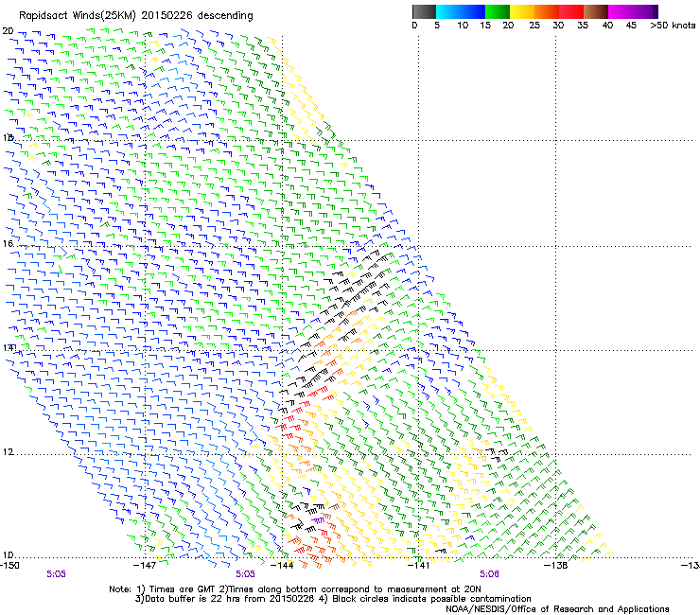Click the cyan-to-blue 5–15 knots color bar segment
Viewport: 700px width, 615px height.
click(461, 11)
